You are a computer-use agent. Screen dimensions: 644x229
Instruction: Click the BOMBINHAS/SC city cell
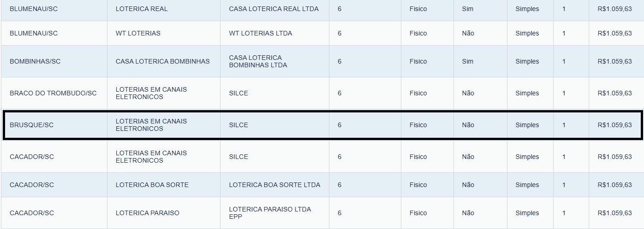coord(35,61)
